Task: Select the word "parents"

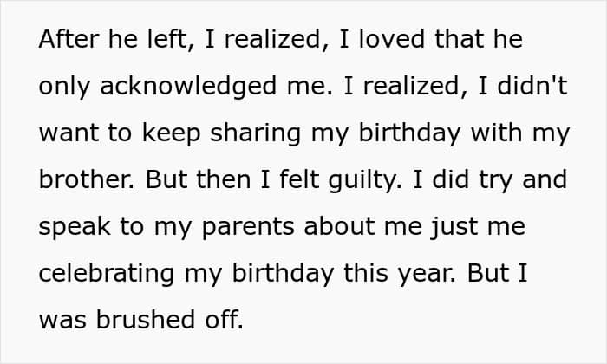Action: pyautogui.click(x=248, y=228)
